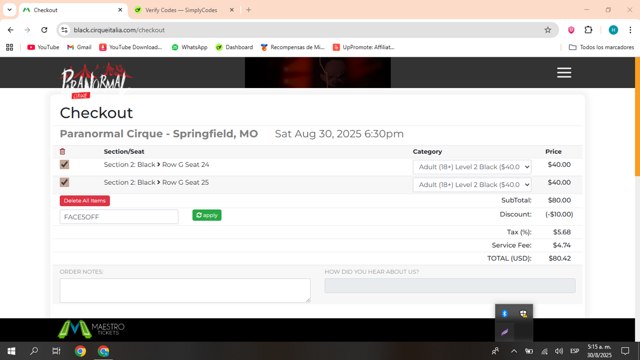640x360 pixels.
Task: Click the Tax $5.68 value
Action: pos(562,232)
